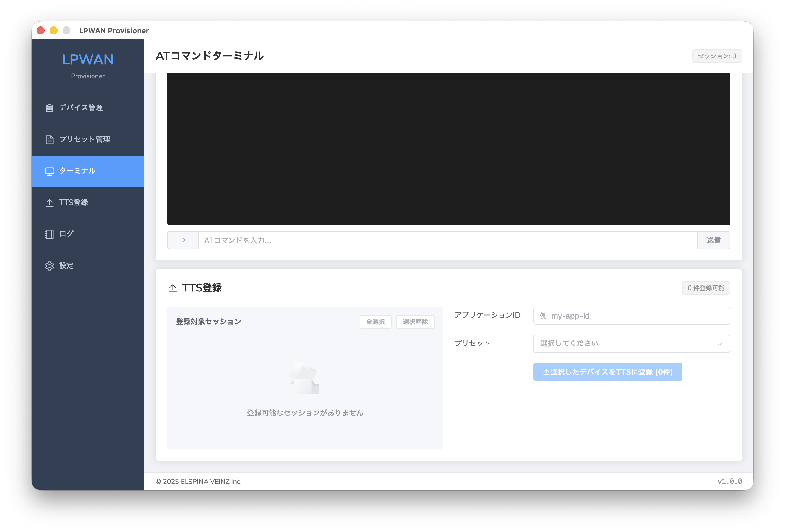Click upload icon beside TTS登録 section heading
785x532 pixels.
point(173,288)
